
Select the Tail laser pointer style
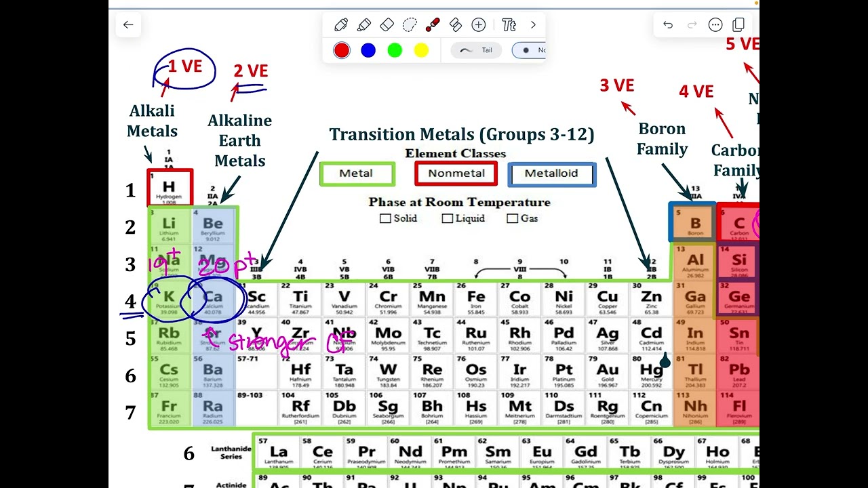coord(476,50)
